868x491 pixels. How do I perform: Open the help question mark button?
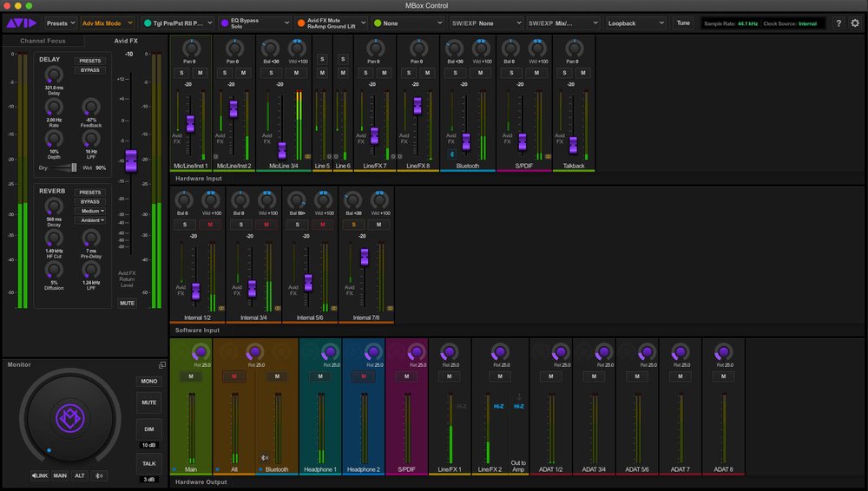pos(838,23)
